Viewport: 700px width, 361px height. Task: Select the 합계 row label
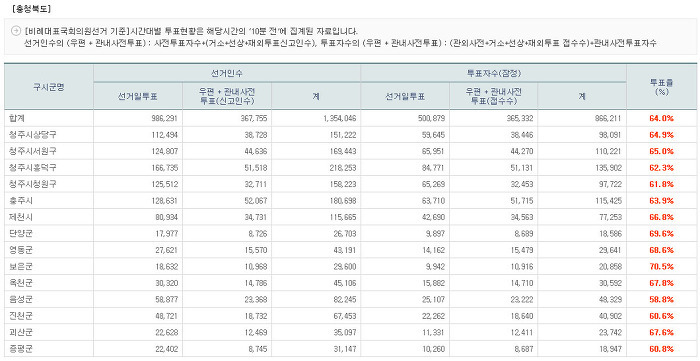[16, 118]
